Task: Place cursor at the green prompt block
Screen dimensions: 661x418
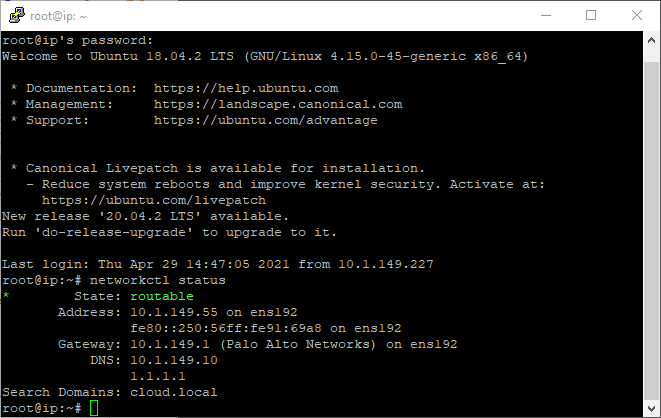Action: [94, 408]
